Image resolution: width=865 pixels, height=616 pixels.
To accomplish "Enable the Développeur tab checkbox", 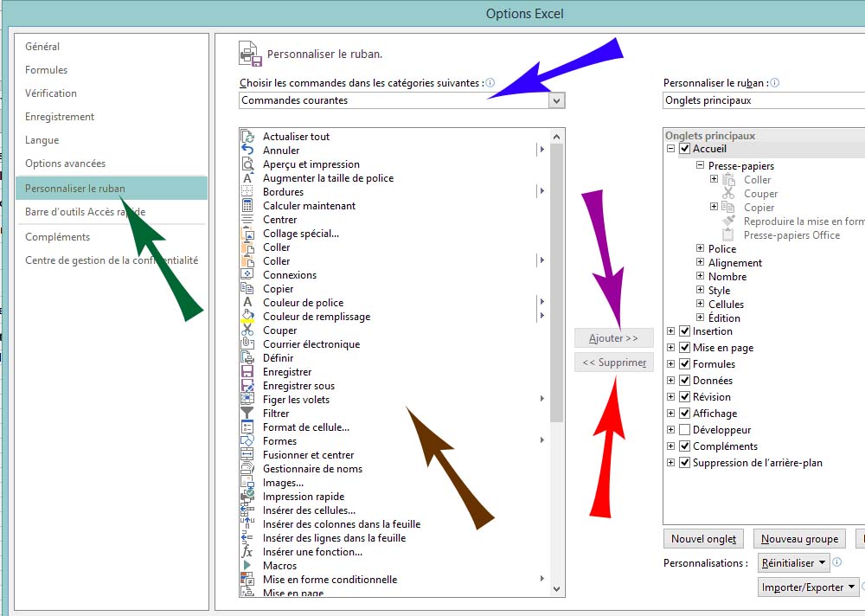I will 684,429.
